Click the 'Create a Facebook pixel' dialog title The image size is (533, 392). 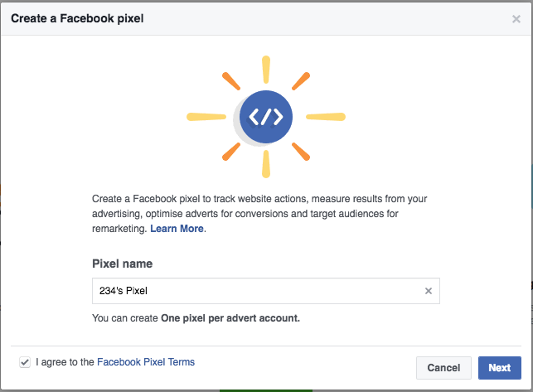pos(77,18)
